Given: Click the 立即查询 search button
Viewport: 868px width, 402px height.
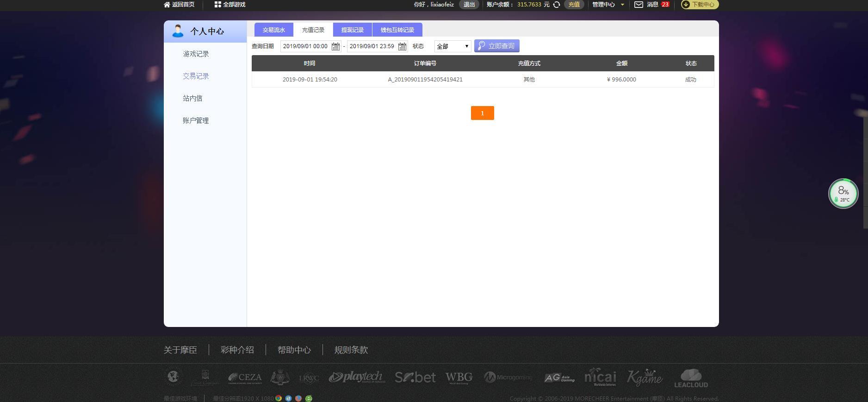Looking at the screenshot, I should (x=497, y=46).
